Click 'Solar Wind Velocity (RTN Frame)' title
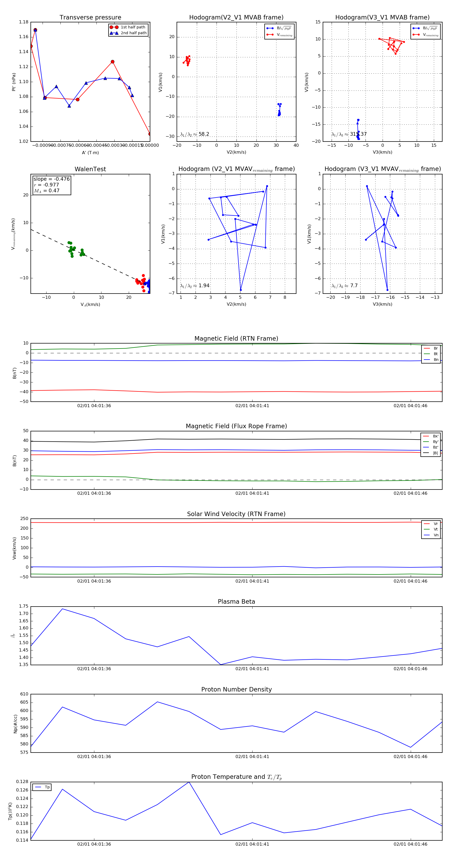 pos(236,514)
